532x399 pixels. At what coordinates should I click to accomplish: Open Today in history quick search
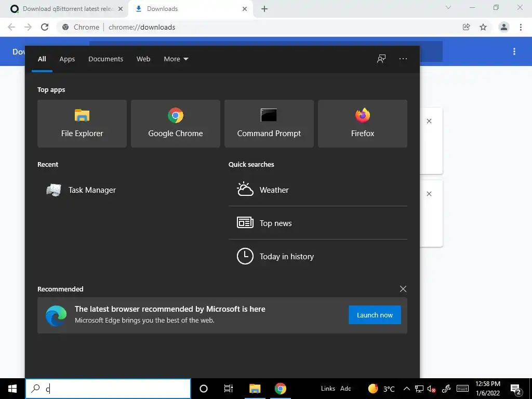pyautogui.click(x=318, y=256)
